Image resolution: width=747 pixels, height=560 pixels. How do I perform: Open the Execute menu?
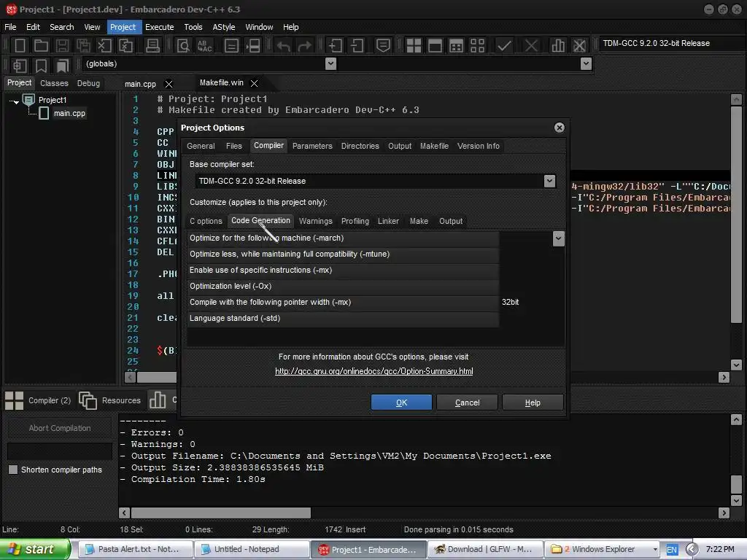160,27
